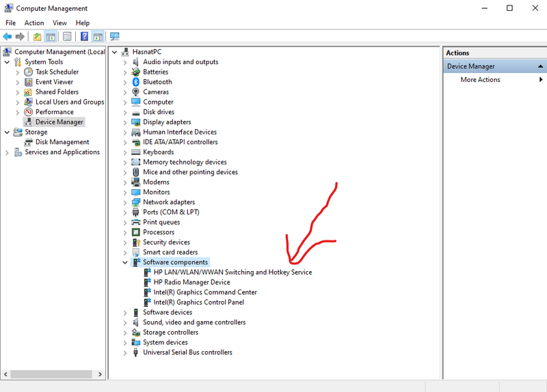Click the Back arrow toolbar icon
Screen dimensions: 547x392
point(7,36)
